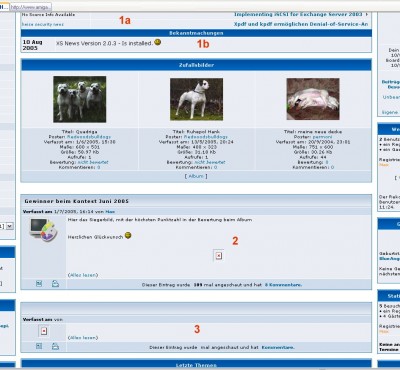
Task: Click 'Alles lesen' in the empty post
Action: [x=83, y=338]
